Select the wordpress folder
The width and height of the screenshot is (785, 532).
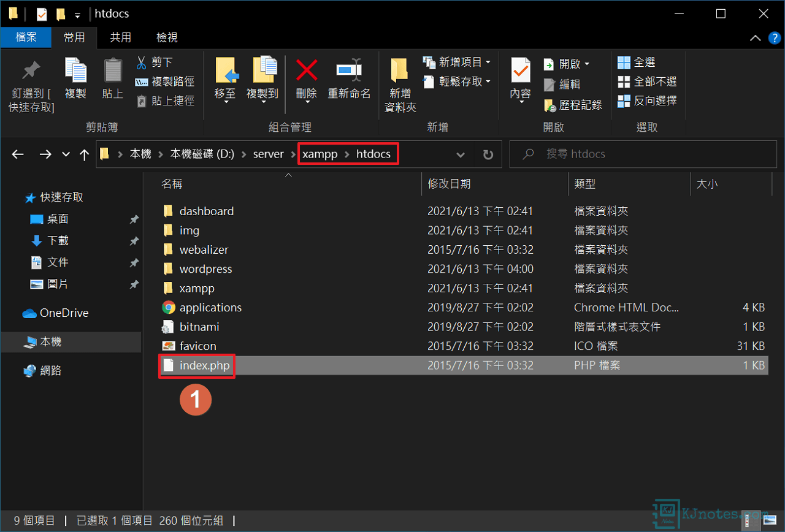coord(206,269)
